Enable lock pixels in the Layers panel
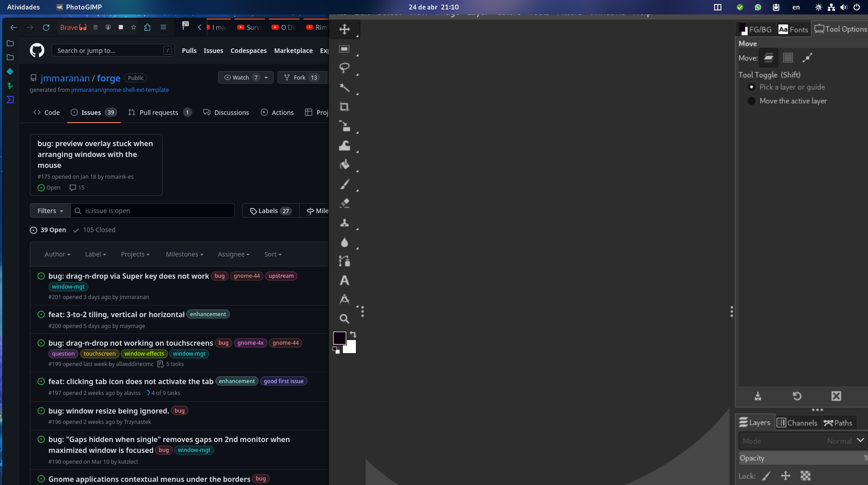 point(767,476)
